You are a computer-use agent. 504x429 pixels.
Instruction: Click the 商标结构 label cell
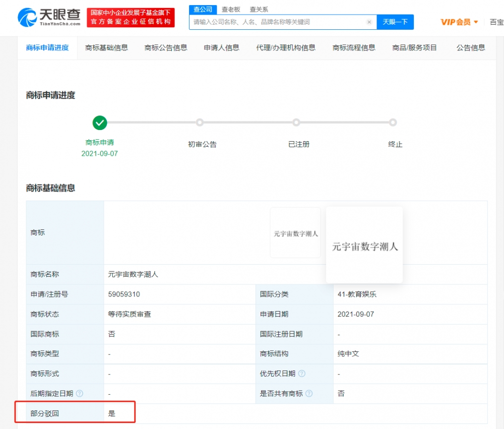pyautogui.click(x=294, y=354)
